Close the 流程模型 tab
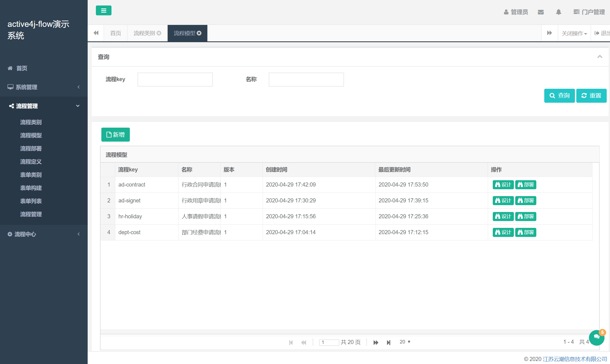The height and width of the screenshot is (364, 610). tap(199, 33)
